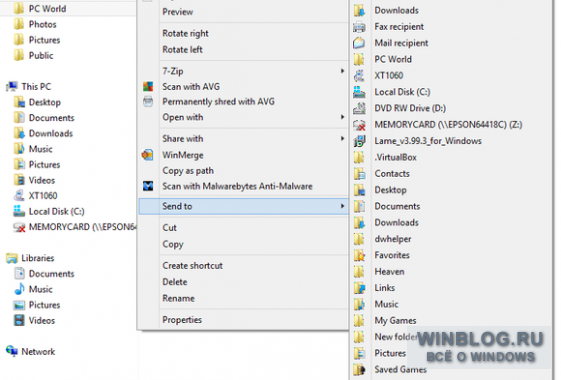Screen dimensions: 561x380
Task: Click the Send to submenu arrow
Action: 342,206
